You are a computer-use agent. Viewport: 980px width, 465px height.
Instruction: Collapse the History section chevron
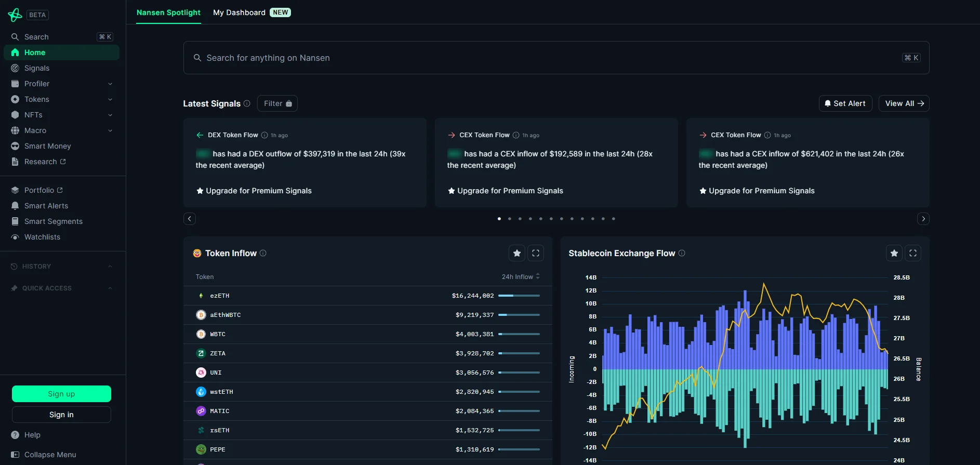(110, 267)
